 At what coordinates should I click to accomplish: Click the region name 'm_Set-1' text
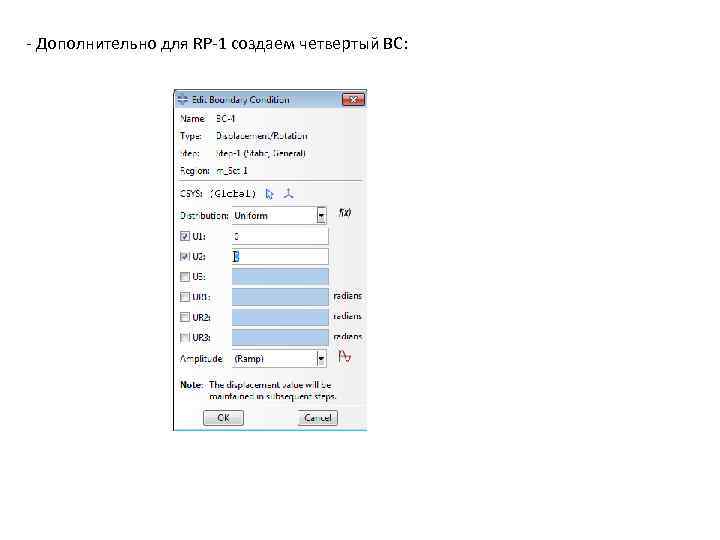click(x=232, y=171)
